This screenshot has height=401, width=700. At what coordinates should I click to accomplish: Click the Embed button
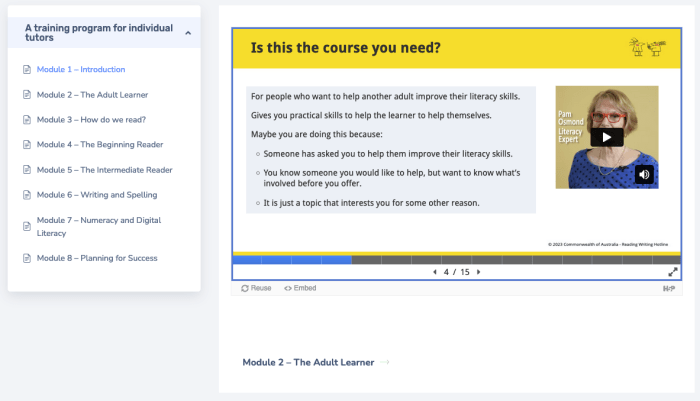pyautogui.click(x=300, y=288)
